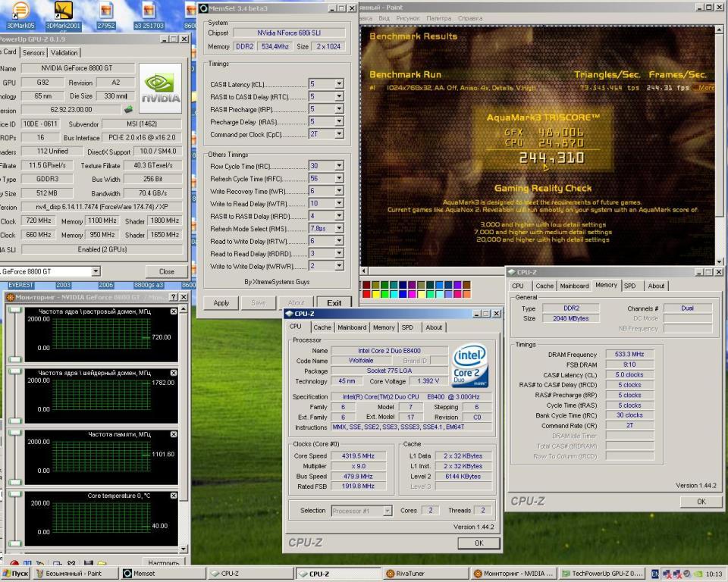This screenshot has width=728, height=582.
Task: Switch to the Validation tab in GPU-Z
Action: pos(64,52)
